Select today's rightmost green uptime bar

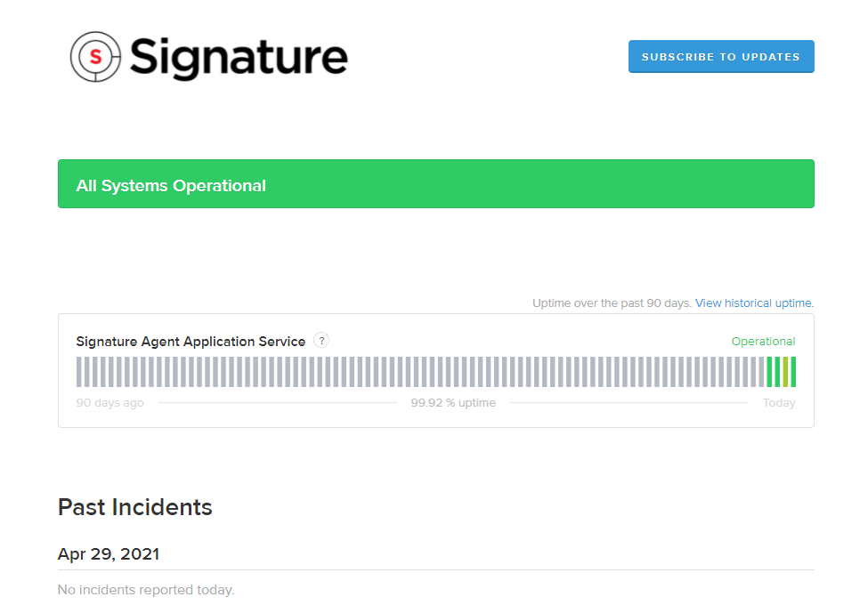tap(793, 372)
